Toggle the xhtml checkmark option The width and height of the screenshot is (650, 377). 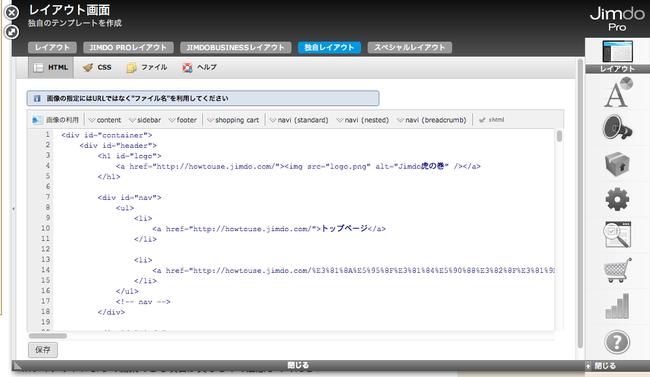point(492,120)
